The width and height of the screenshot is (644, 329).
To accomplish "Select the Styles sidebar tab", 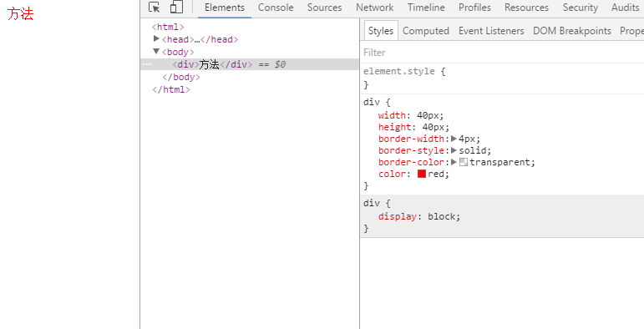I will click(381, 31).
